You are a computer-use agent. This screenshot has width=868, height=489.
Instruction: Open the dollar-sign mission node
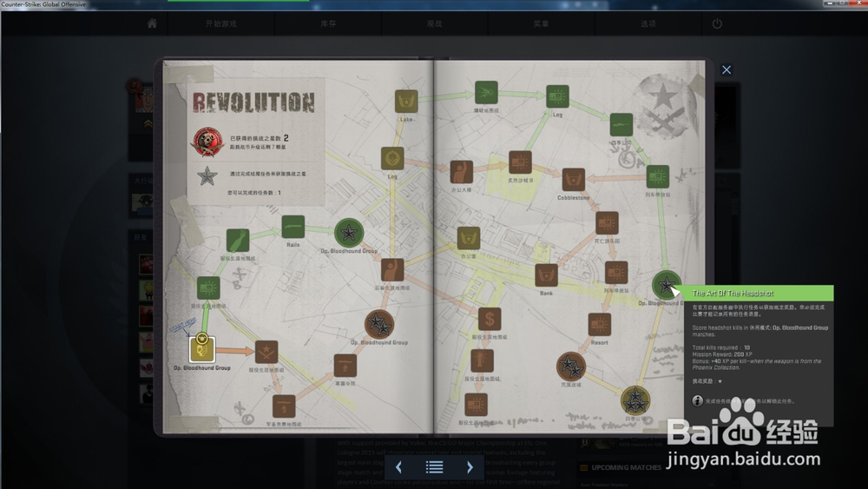pos(490,320)
